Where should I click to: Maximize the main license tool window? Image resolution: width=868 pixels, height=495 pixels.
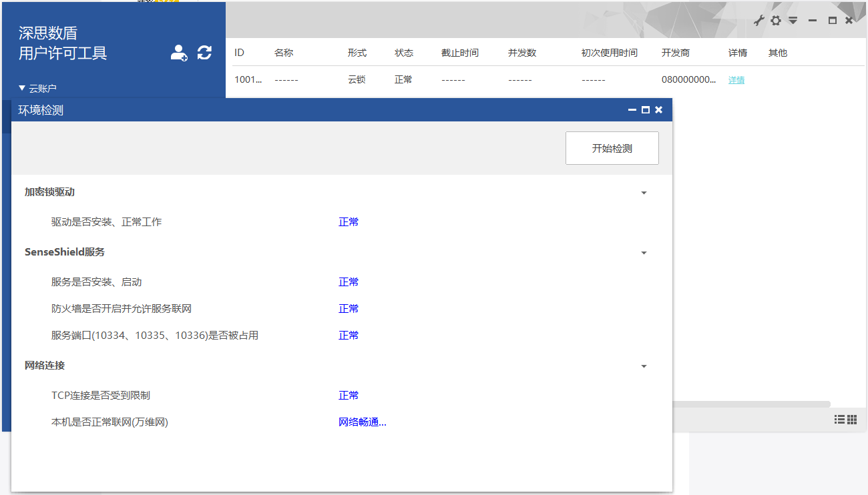833,21
